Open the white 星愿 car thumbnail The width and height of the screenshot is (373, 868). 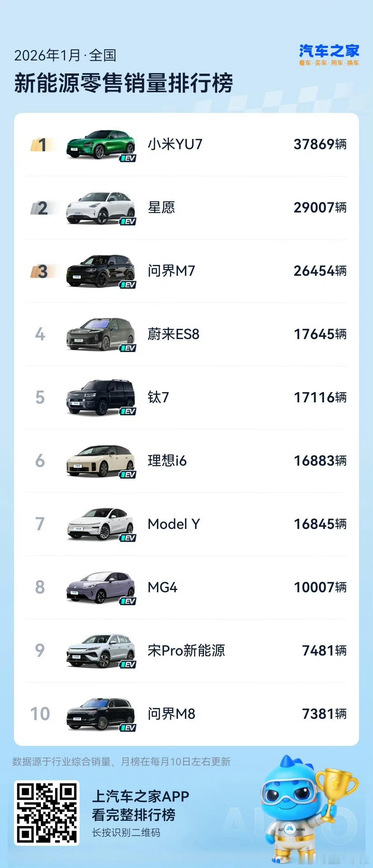click(101, 208)
